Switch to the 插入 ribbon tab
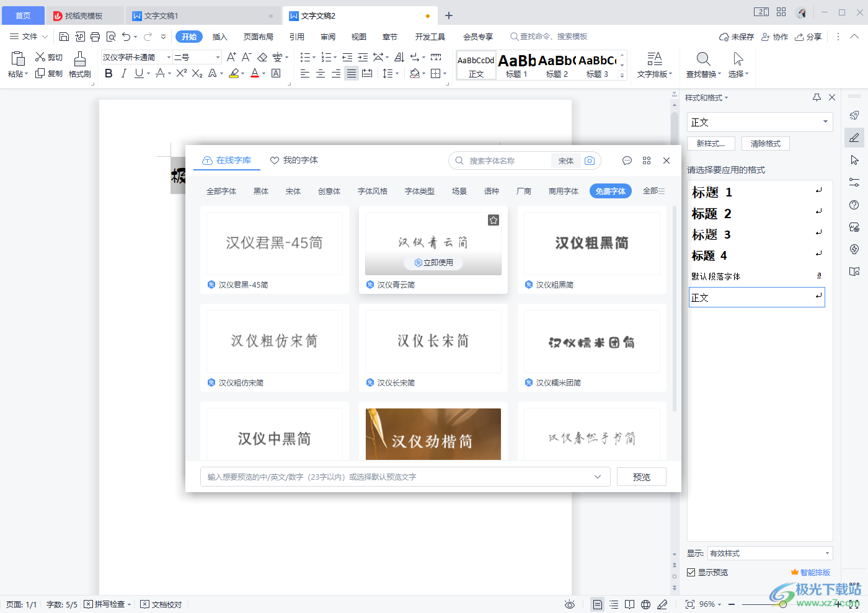This screenshot has height=613, width=868. point(220,37)
